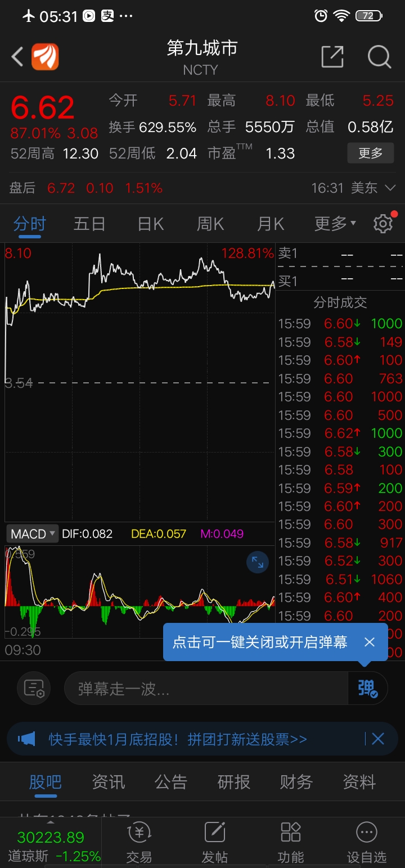This screenshot has width=405, height=868.
Task: Switch to the 周K chart tab
Action: coord(210,224)
